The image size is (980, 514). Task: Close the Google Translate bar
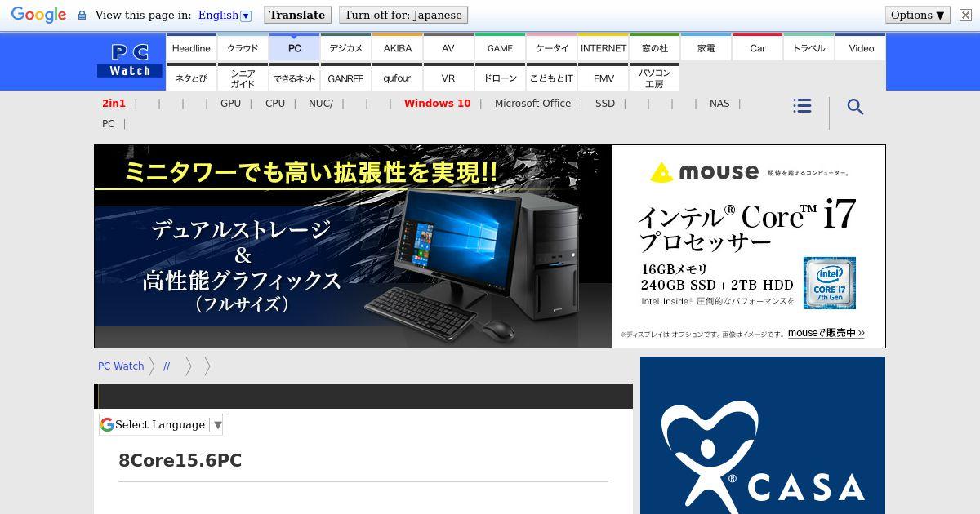pos(964,15)
